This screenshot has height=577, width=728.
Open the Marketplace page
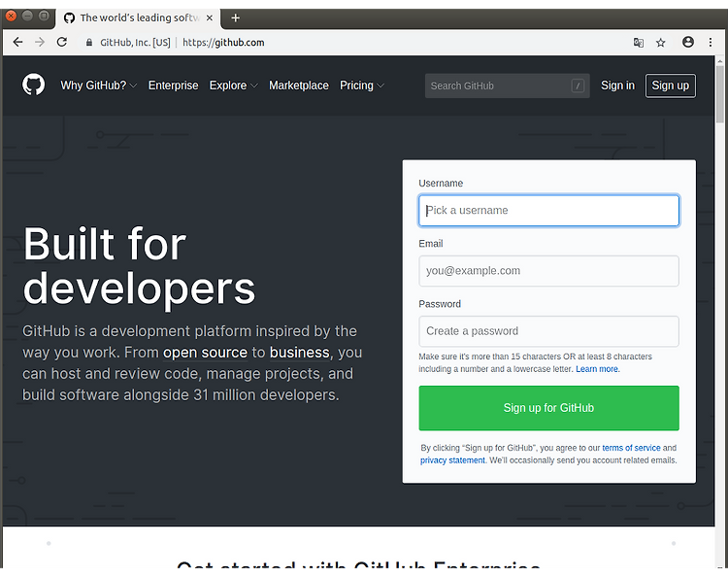click(299, 85)
